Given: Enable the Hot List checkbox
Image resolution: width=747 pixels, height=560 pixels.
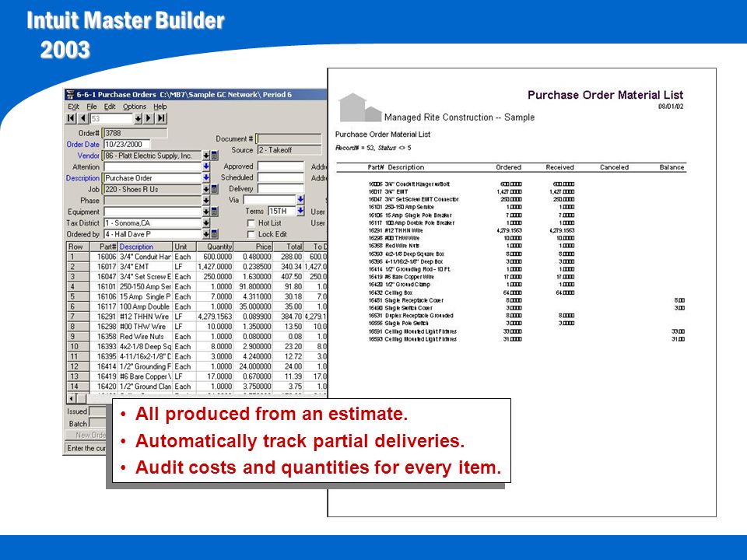Looking at the screenshot, I should point(251,223).
